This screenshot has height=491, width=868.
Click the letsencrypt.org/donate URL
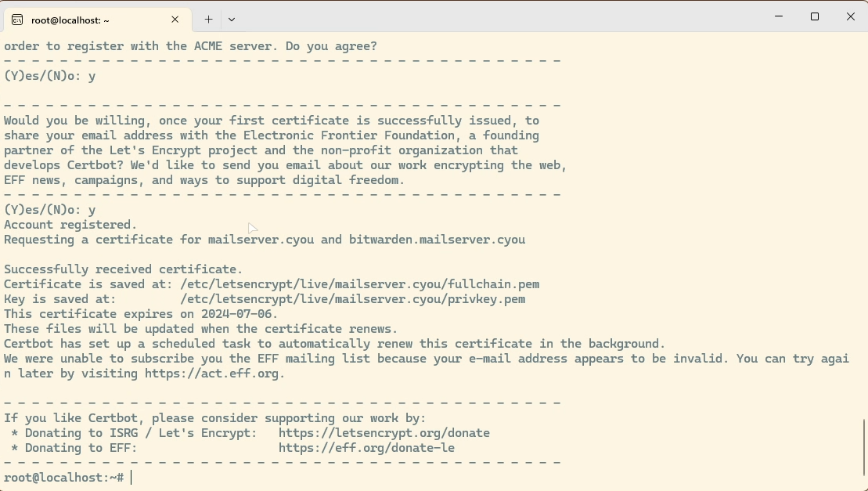click(384, 433)
